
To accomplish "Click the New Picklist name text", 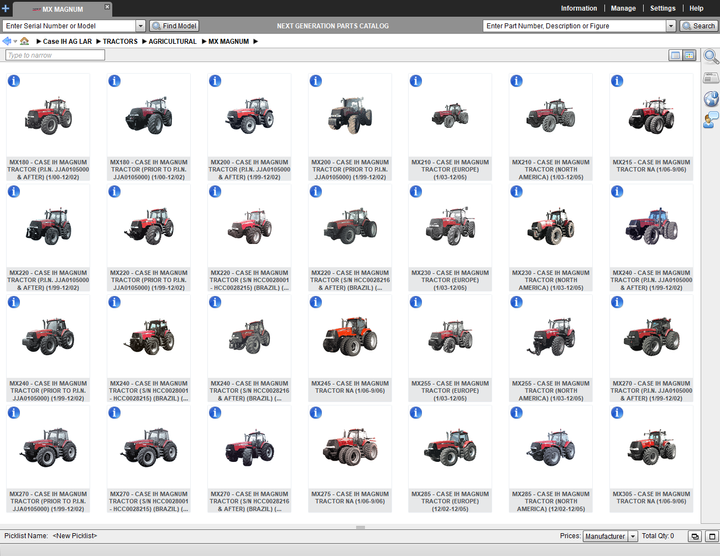I will coord(75,536).
